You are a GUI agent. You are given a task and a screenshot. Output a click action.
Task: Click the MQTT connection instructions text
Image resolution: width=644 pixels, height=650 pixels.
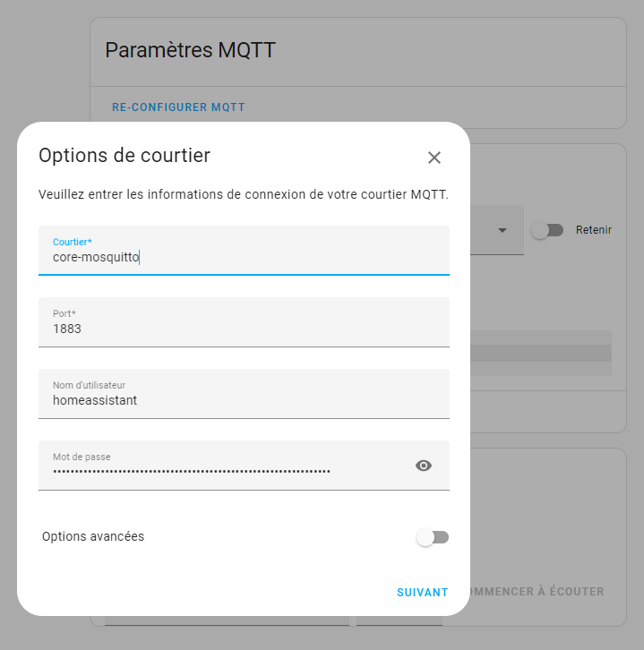244,194
